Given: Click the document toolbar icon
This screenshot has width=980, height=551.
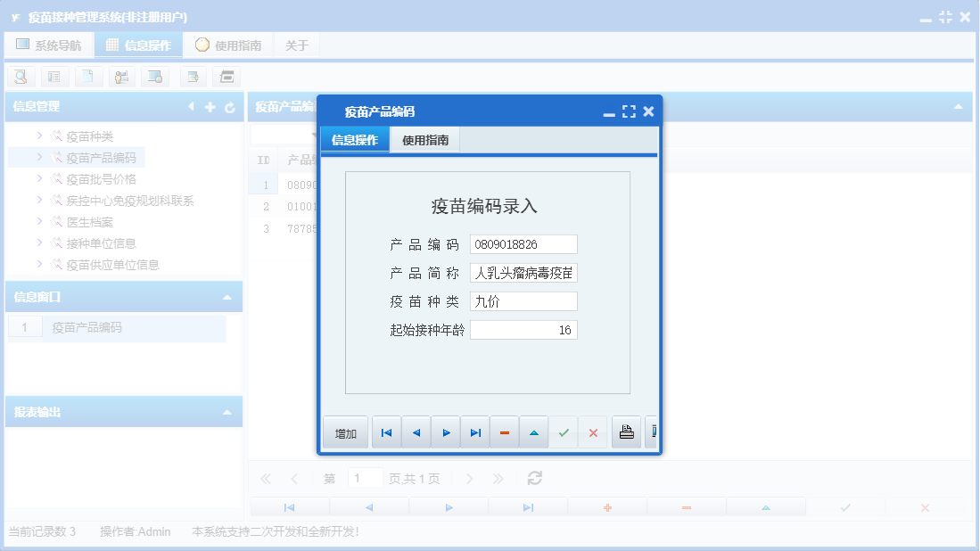Looking at the screenshot, I should tap(86, 77).
